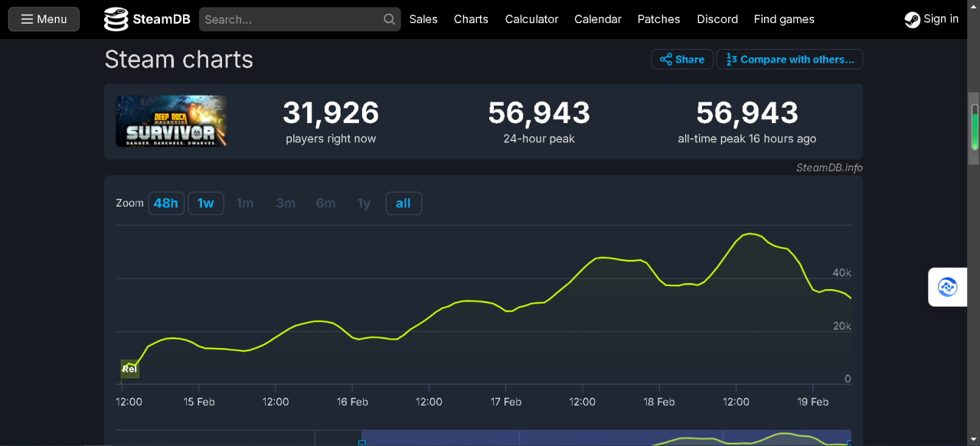Open the Deep Rock Galactic Survivor thumbnail
The width and height of the screenshot is (980, 446).
[x=171, y=121]
